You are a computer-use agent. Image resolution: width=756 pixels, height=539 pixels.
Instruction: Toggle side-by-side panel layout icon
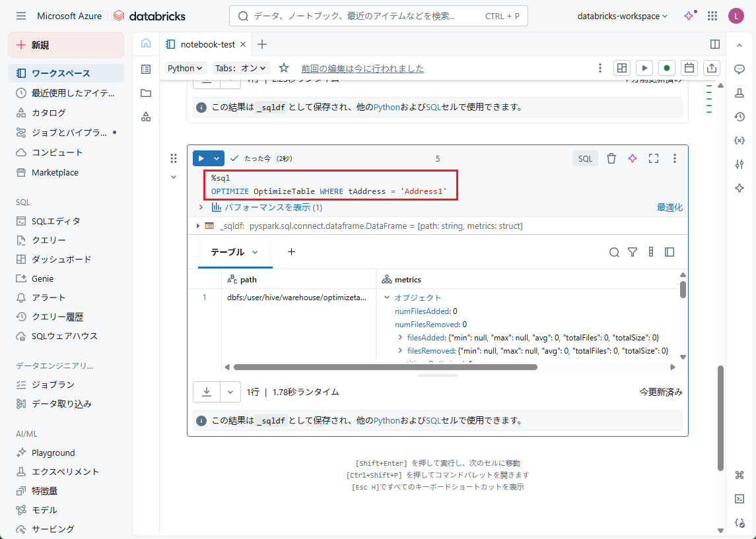pos(714,44)
